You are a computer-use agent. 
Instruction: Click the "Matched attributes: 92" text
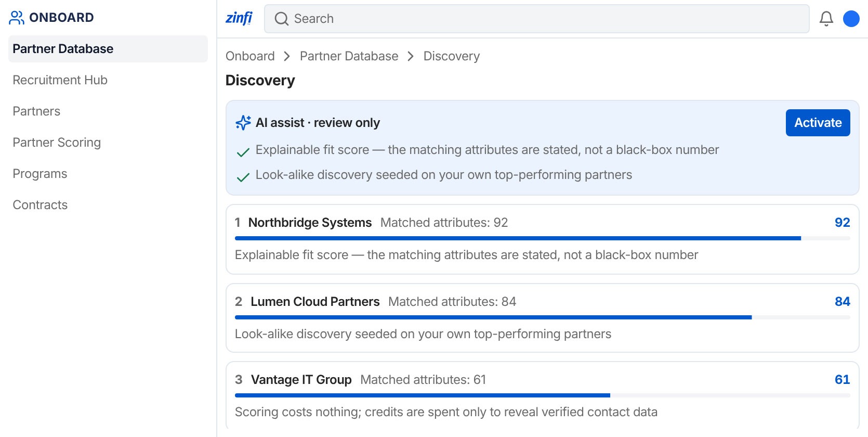[x=444, y=223]
